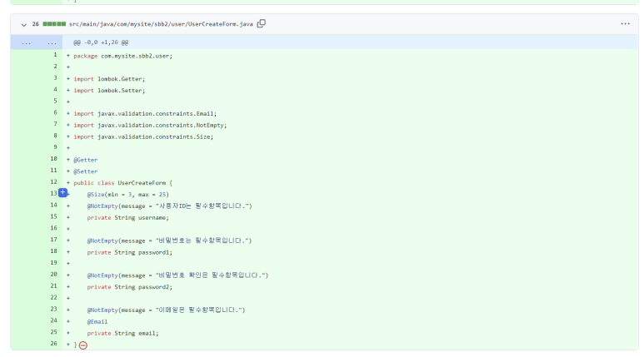Click the @Getter annotation

86,160
